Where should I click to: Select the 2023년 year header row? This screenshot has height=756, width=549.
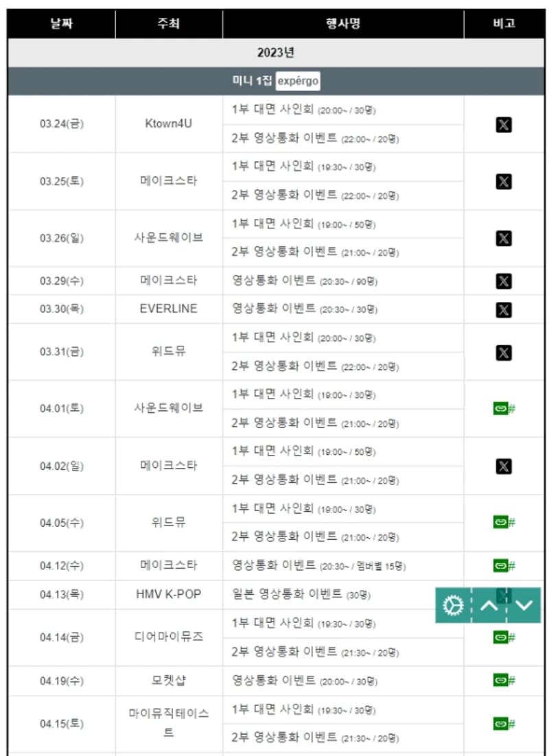coord(275,53)
